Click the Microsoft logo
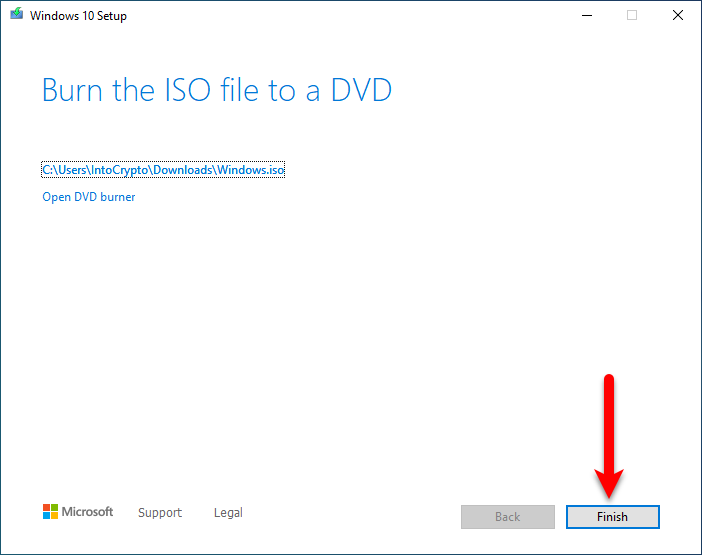This screenshot has height=555, width=702. 78,512
